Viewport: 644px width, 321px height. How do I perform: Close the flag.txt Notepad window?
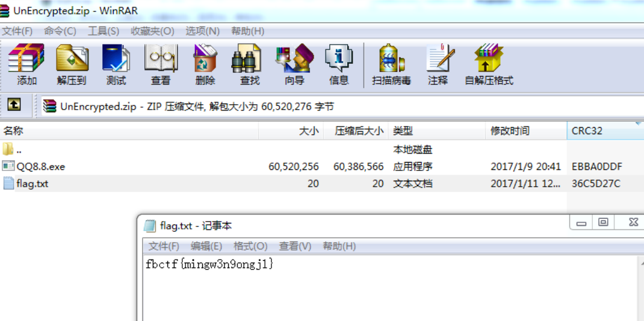[633, 222]
